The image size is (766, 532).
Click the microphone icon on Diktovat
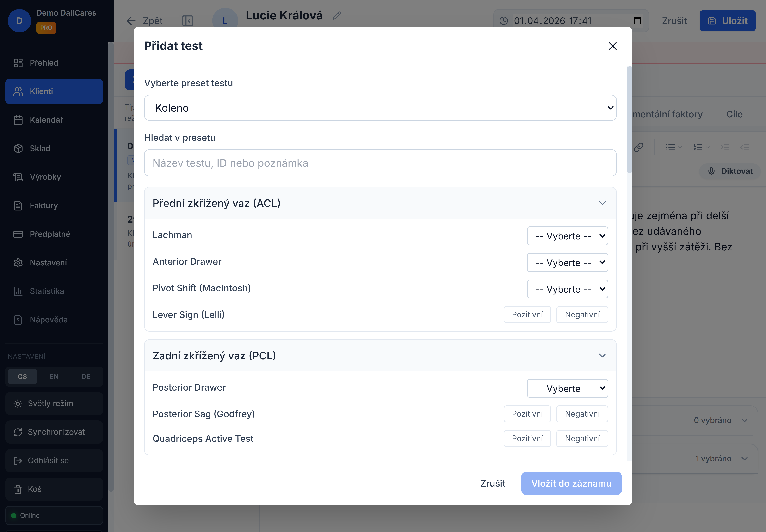(711, 171)
